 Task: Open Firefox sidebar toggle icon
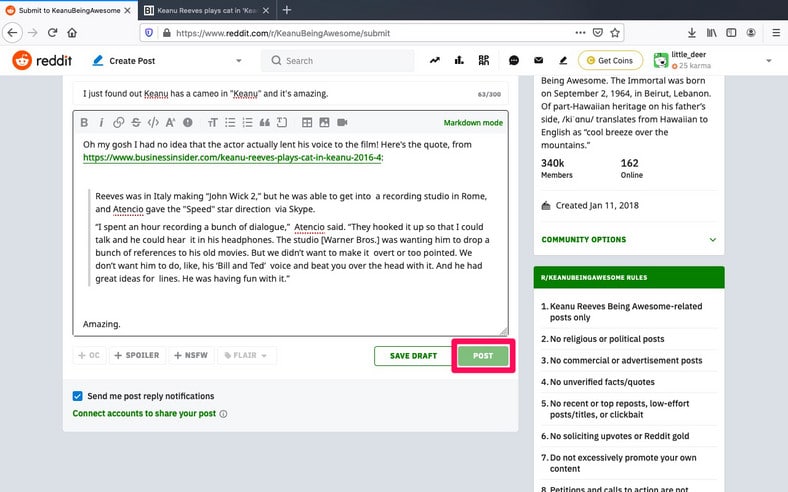point(731,33)
